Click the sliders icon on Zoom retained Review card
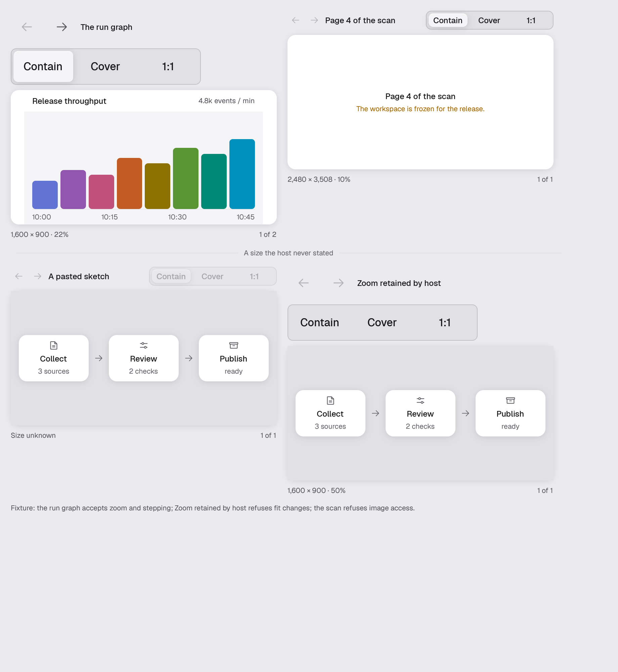 pyautogui.click(x=421, y=401)
